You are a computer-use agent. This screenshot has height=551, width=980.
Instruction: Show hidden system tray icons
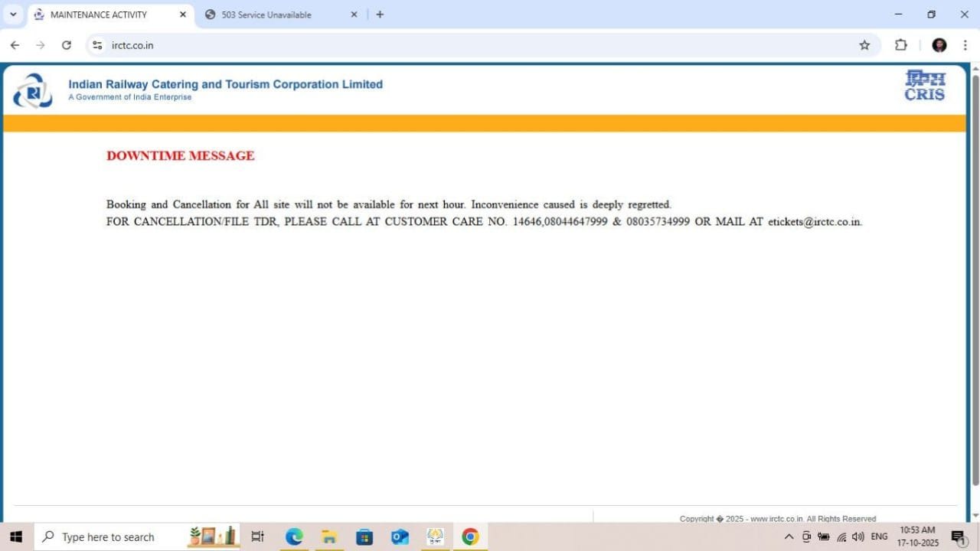(x=789, y=536)
